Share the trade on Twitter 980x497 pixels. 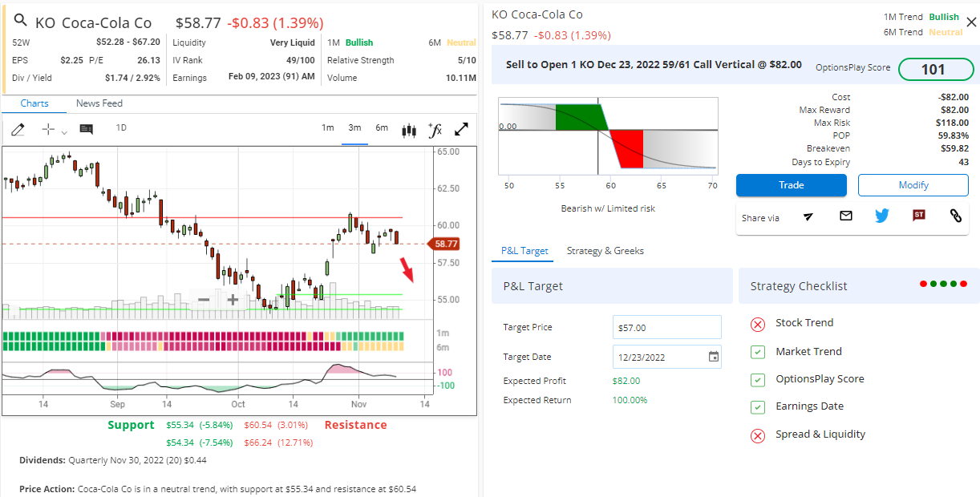(882, 216)
